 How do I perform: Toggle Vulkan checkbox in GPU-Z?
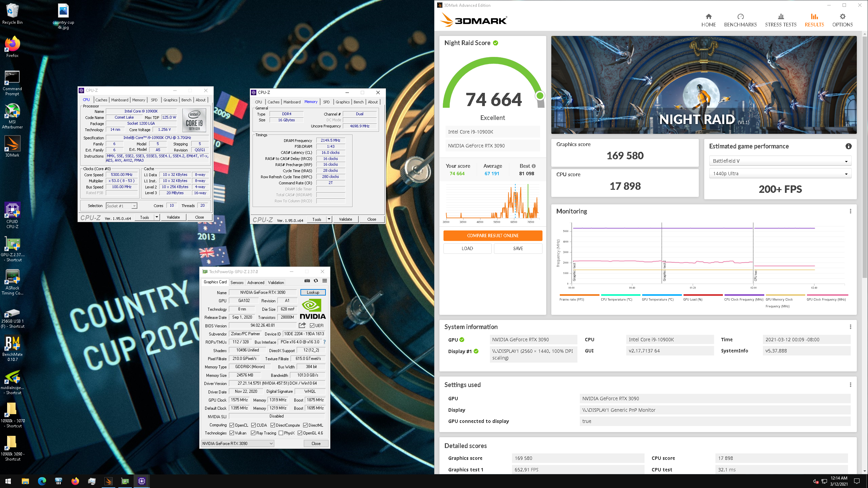coord(232,433)
